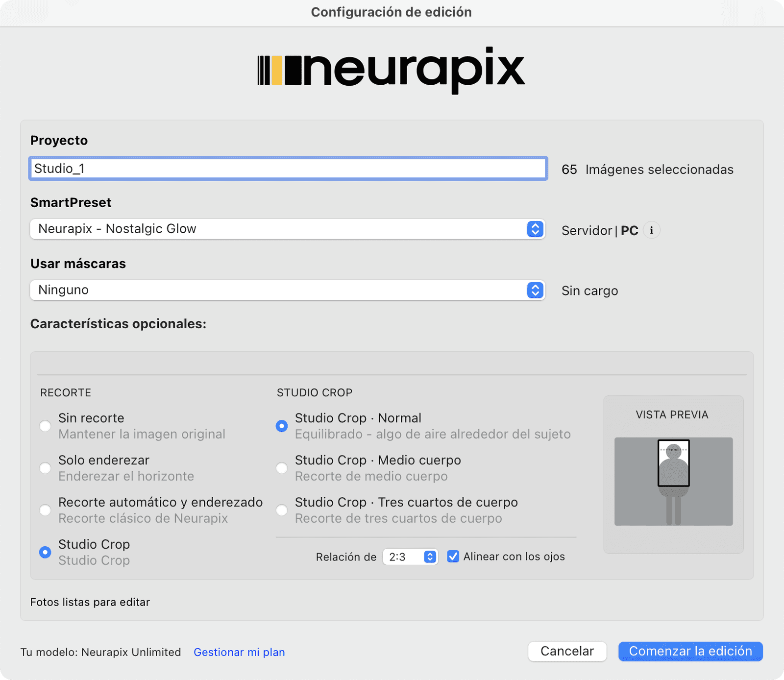Image resolution: width=784 pixels, height=680 pixels.
Task: Open the Relación de 2:3 selector
Action: (410, 557)
